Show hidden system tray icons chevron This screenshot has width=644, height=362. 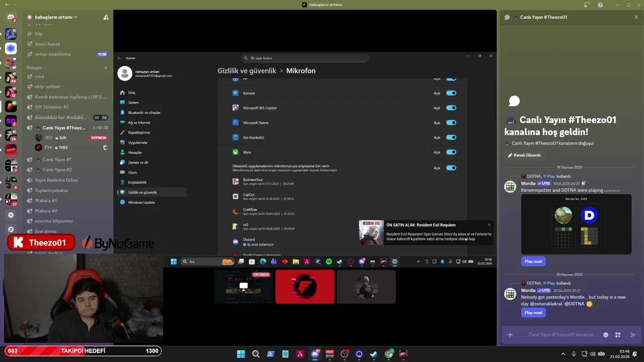tap(563, 354)
